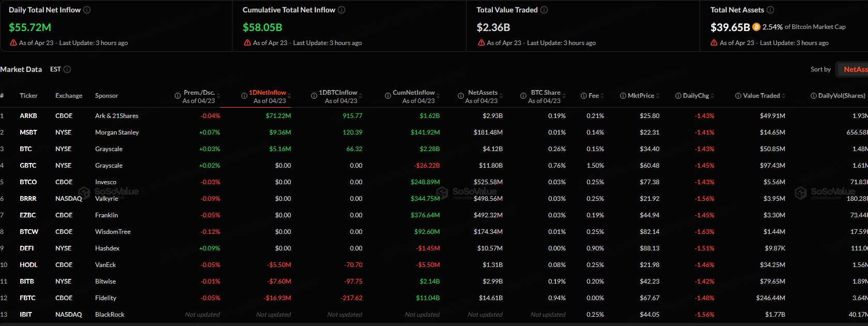This screenshot has width=868, height=326.
Task: Sort by the CumNetInflow column arrows
Action: (438, 96)
